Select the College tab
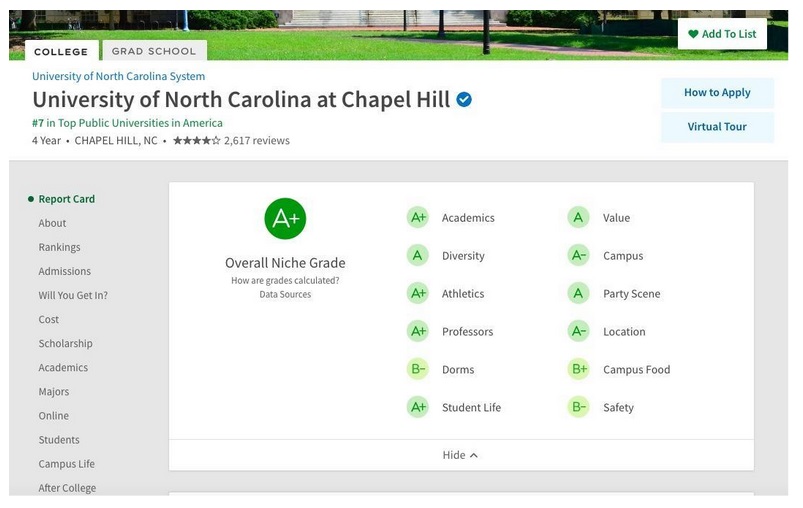803x508 pixels. pyautogui.click(x=61, y=52)
